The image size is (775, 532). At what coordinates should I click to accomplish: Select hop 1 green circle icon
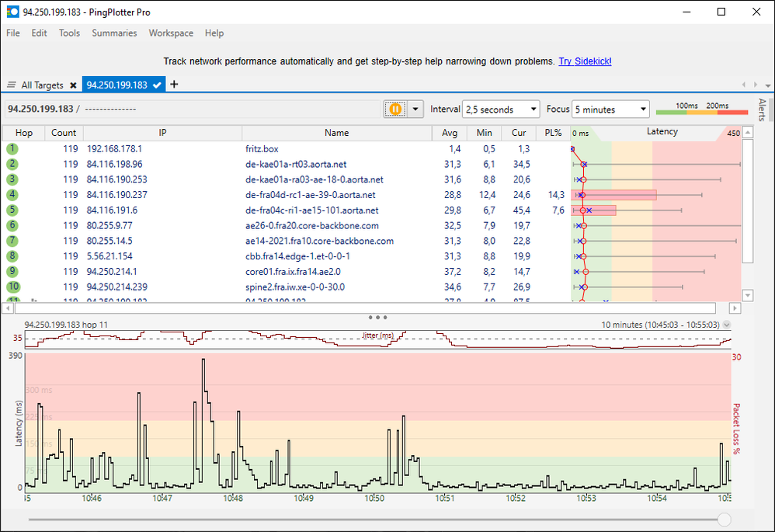click(13, 148)
